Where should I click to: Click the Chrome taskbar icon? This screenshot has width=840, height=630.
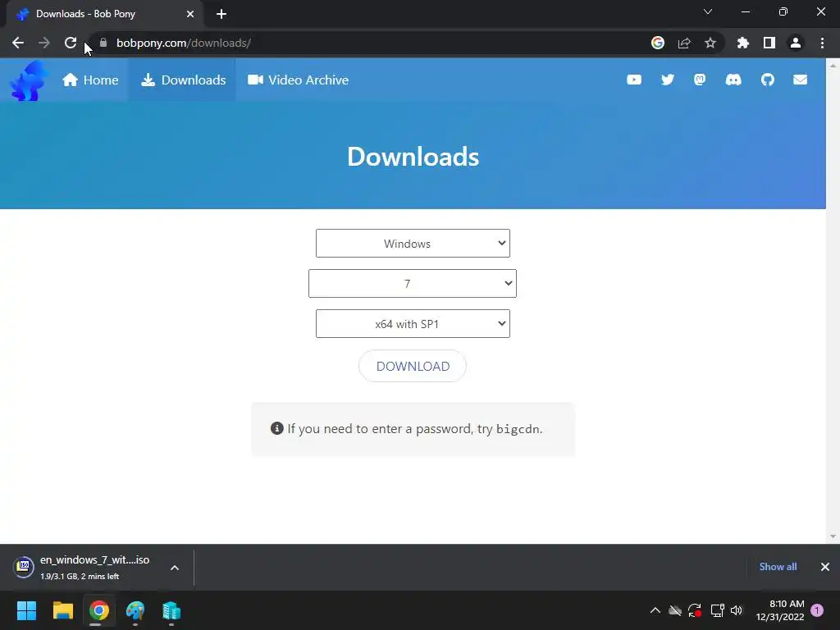point(99,610)
